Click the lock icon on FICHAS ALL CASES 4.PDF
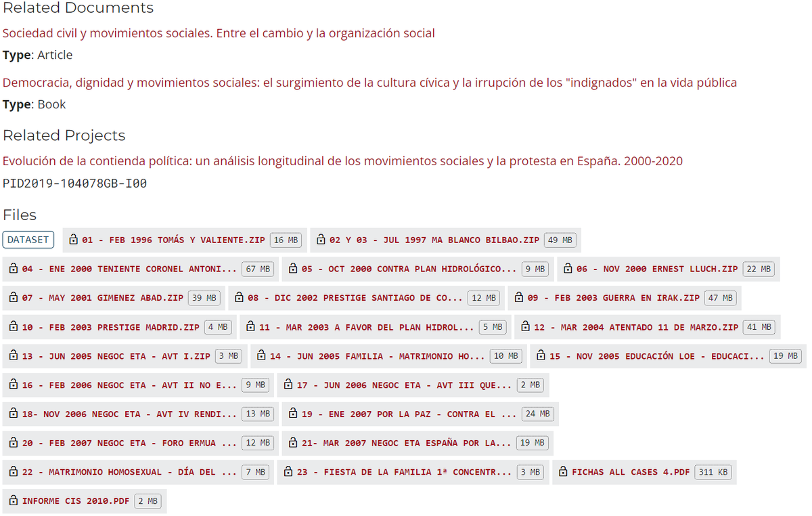The image size is (812, 516). click(x=563, y=472)
